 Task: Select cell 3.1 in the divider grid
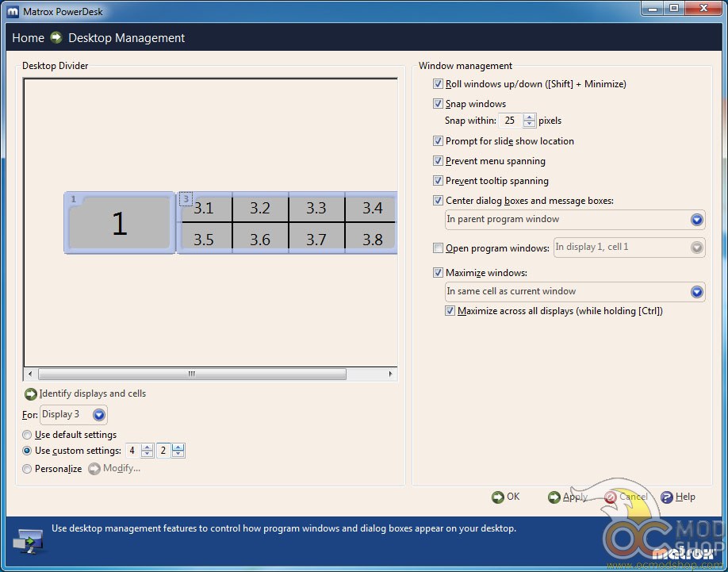(205, 209)
